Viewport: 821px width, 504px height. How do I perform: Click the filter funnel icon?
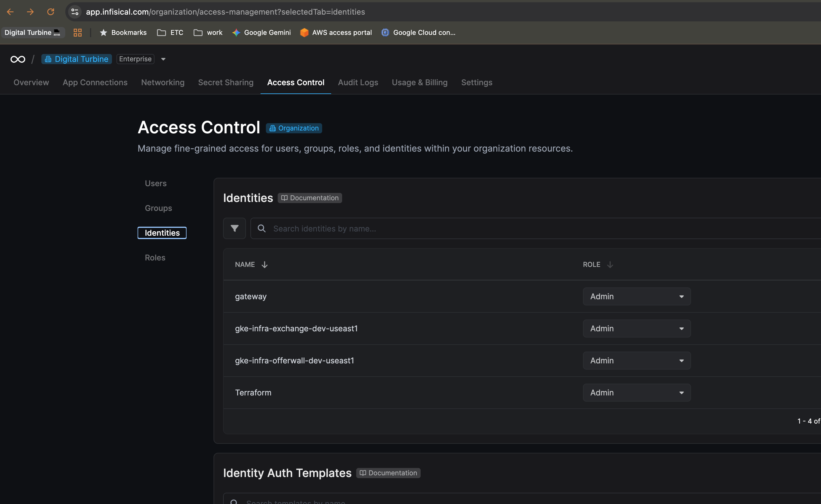tap(234, 228)
